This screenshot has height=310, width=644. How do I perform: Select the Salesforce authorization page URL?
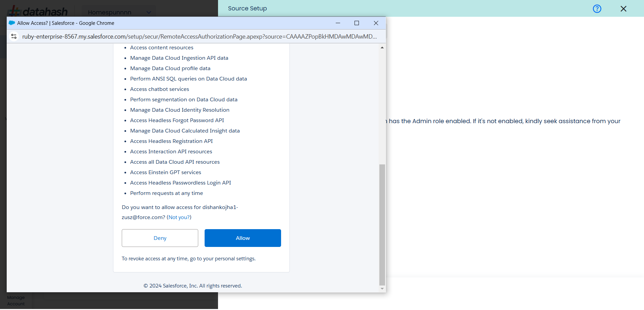[x=200, y=36]
